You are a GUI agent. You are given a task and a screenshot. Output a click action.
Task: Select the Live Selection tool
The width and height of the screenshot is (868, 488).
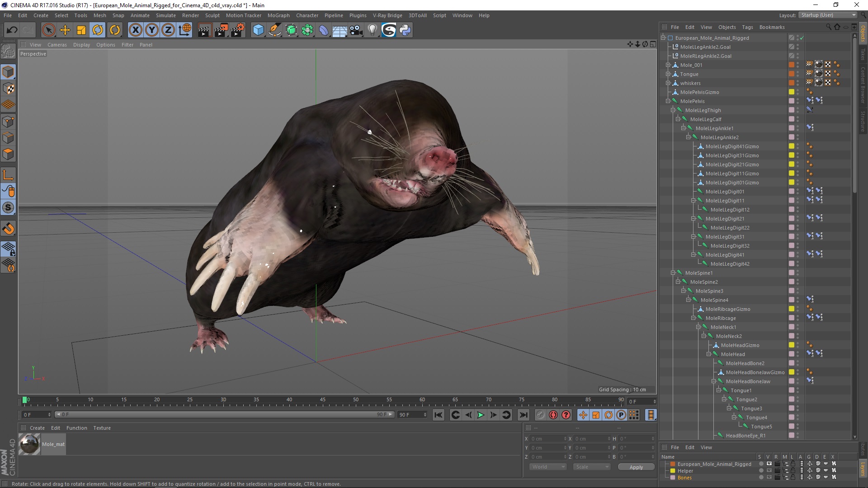click(48, 30)
